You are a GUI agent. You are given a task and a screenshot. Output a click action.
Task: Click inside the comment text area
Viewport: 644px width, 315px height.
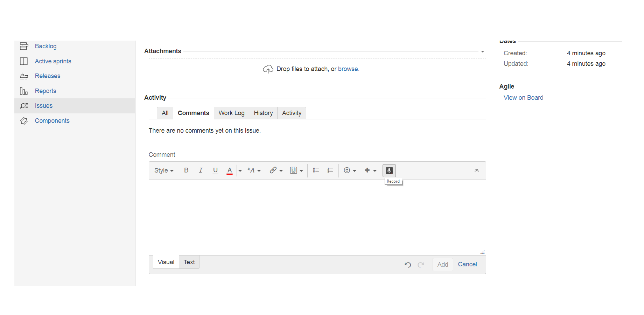pos(317,217)
